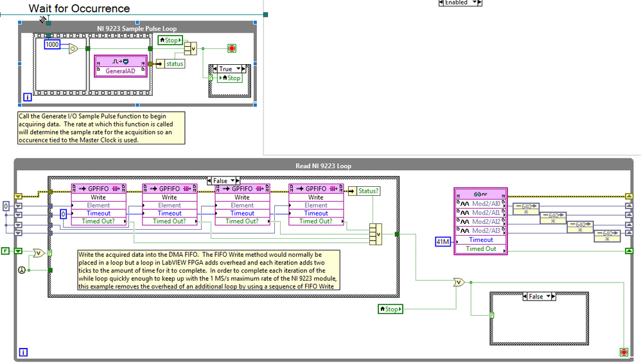Click the OR gate above the Read loop's Stop variable

click(x=459, y=282)
